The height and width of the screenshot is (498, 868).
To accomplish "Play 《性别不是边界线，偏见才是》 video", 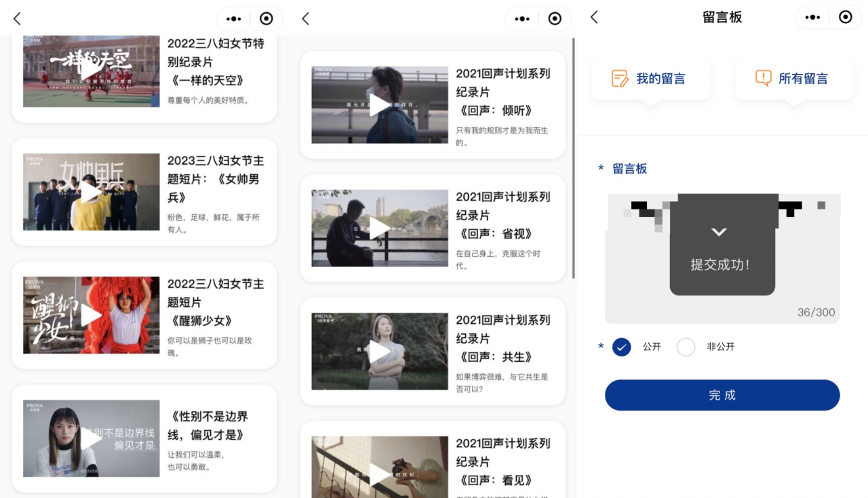I will (91, 438).
